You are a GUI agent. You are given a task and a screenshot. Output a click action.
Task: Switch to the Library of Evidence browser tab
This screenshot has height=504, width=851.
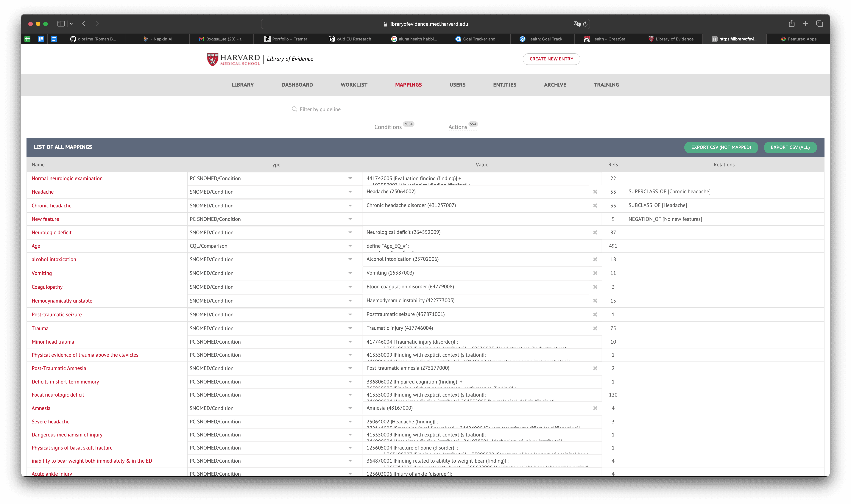(x=671, y=39)
